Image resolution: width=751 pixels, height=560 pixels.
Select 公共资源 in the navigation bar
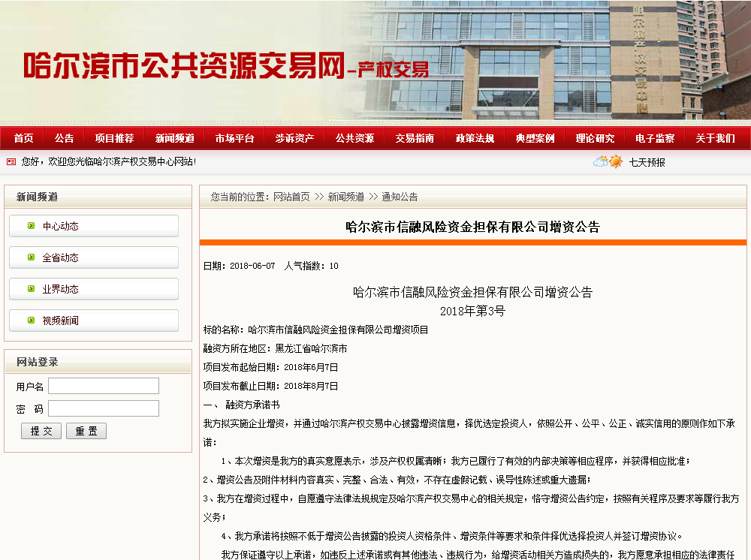pos(355,138)
